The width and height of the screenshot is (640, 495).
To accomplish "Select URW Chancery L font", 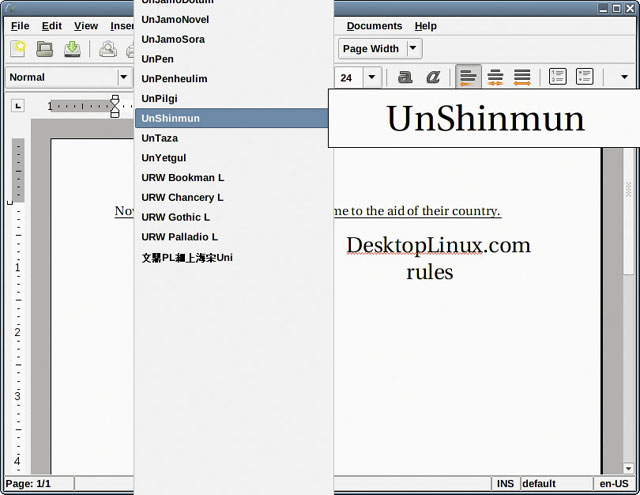I will pos(233,197).
